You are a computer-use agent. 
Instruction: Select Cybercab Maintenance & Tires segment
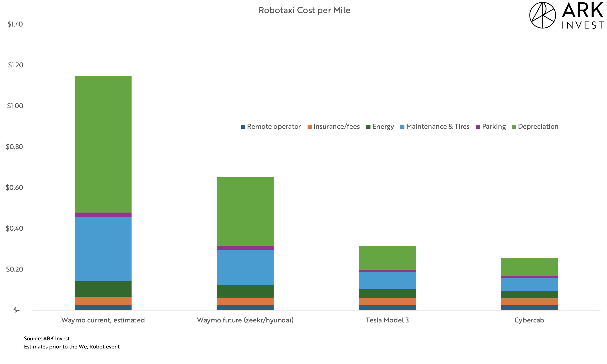tap(530, 285)
